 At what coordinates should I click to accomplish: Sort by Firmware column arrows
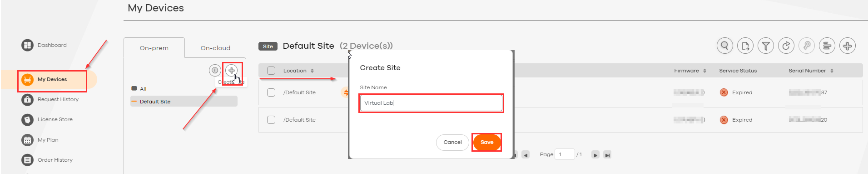(704, 71)
